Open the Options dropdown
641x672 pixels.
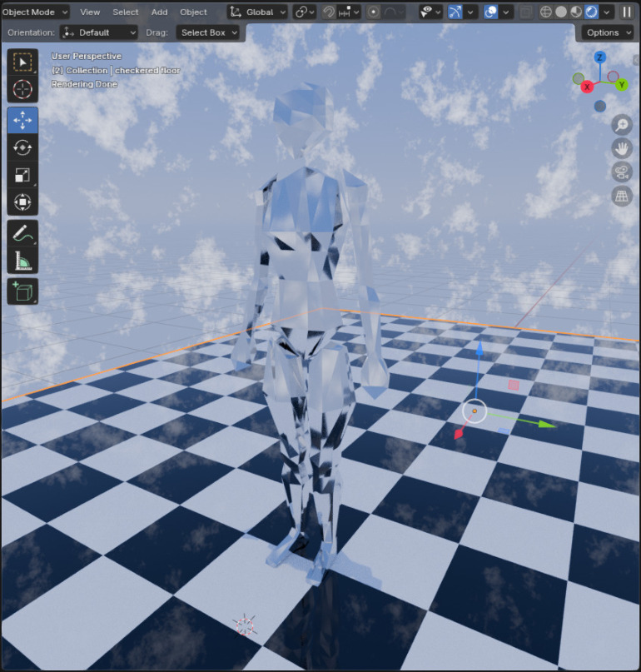coord(608,32)
